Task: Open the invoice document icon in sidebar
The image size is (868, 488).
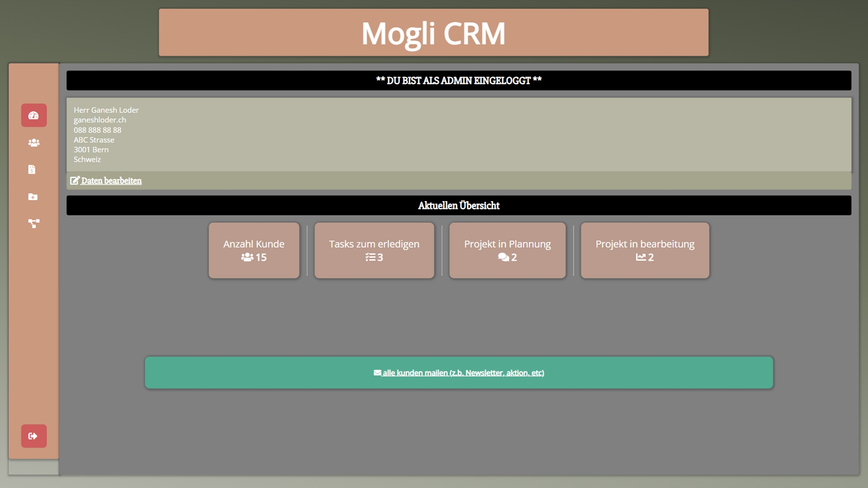Action: click(32, 169)
